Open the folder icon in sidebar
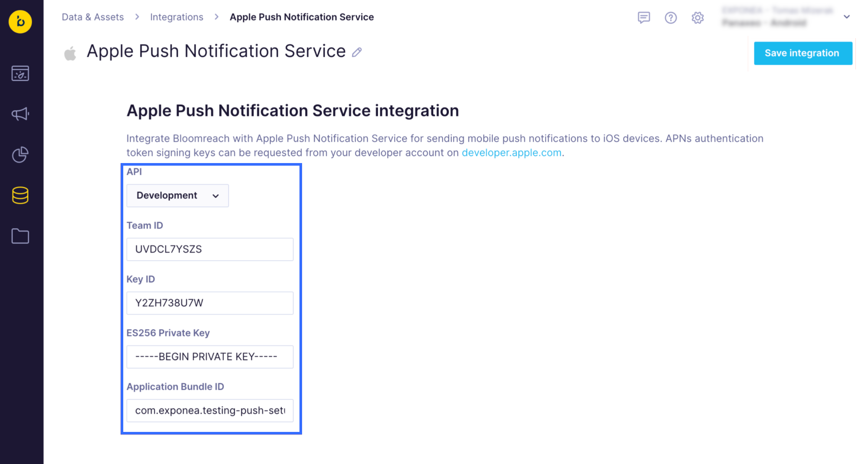 coord(20,236)
